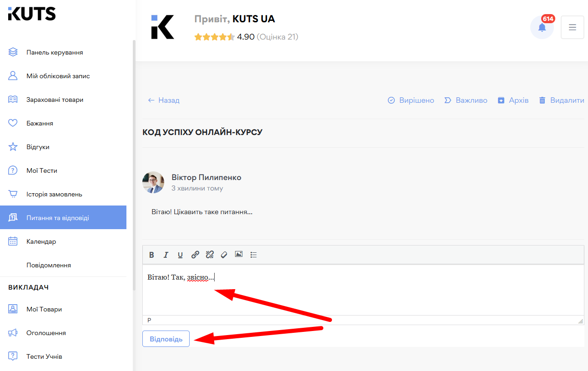This screenshot has height=371, width=588.
Task: Click the KUTS logo in the sidebar
Action: point(32,14)
